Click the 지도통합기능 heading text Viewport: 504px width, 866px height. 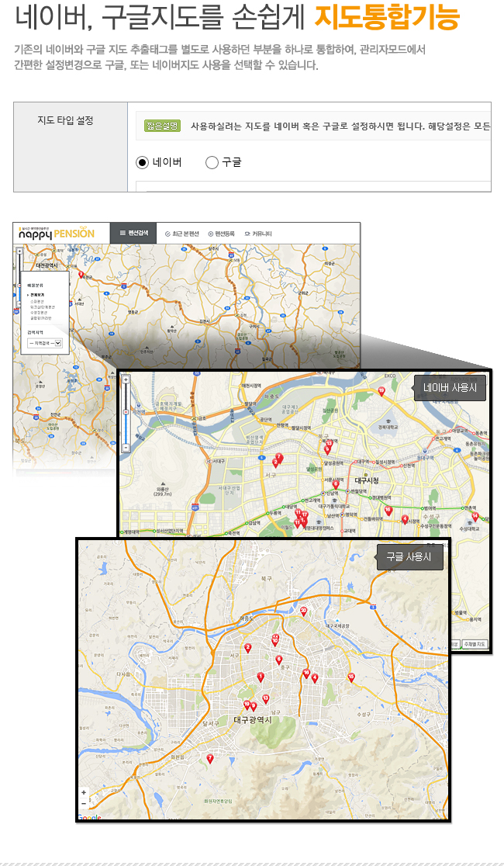point(386,17)
